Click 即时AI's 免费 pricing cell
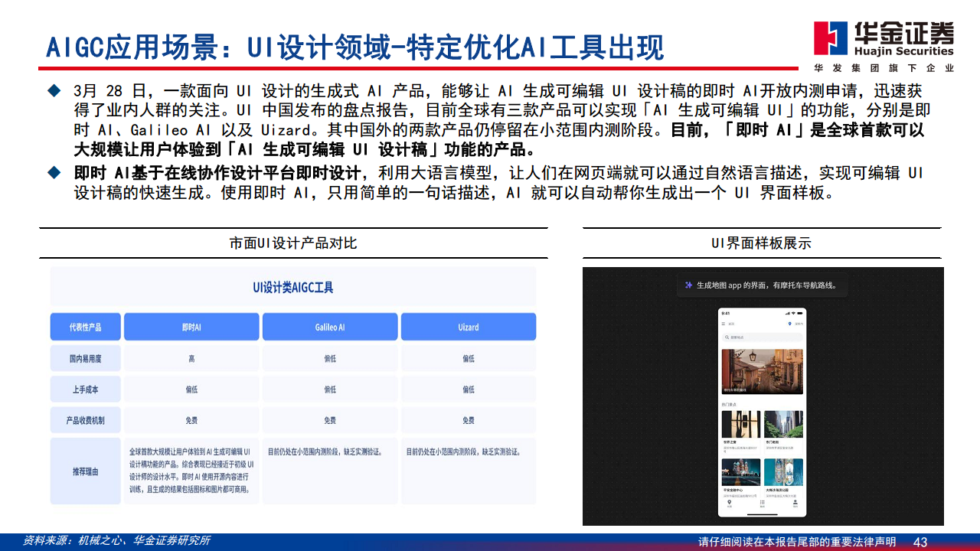Viewport: 980px width, 551px height. pyautogui.click(x=191, y=420)
